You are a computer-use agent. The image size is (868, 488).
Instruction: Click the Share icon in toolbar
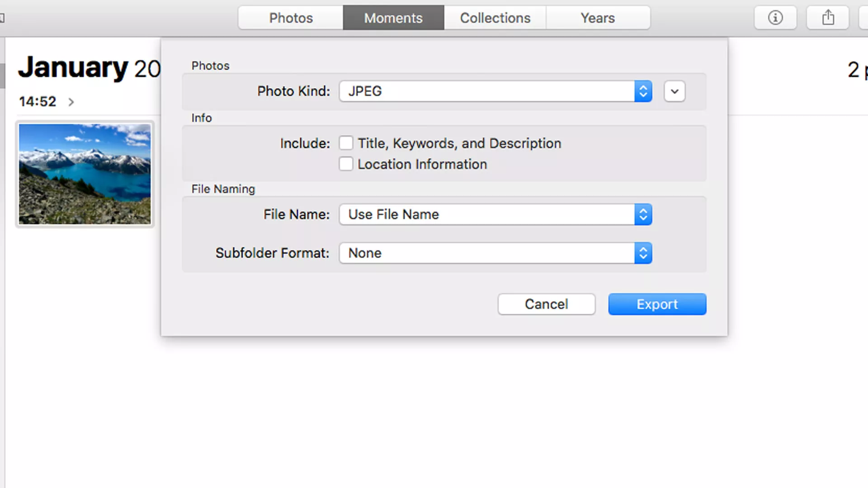point(828,17)
